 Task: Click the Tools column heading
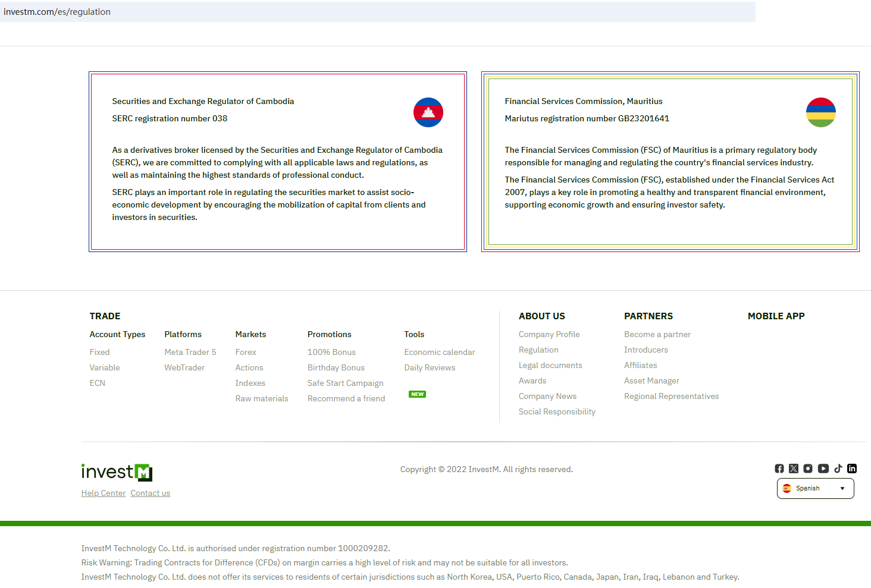pyautogui.click(x=414, y=334)
